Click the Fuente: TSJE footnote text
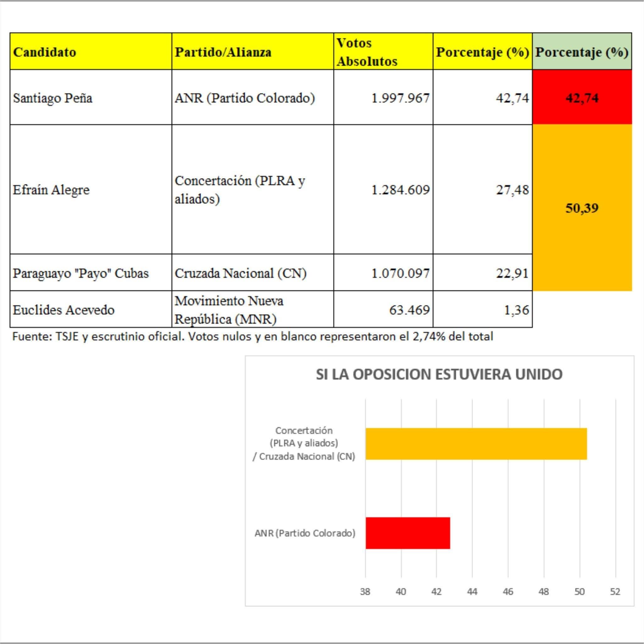The image size is (644, 644). click(252, 336)
